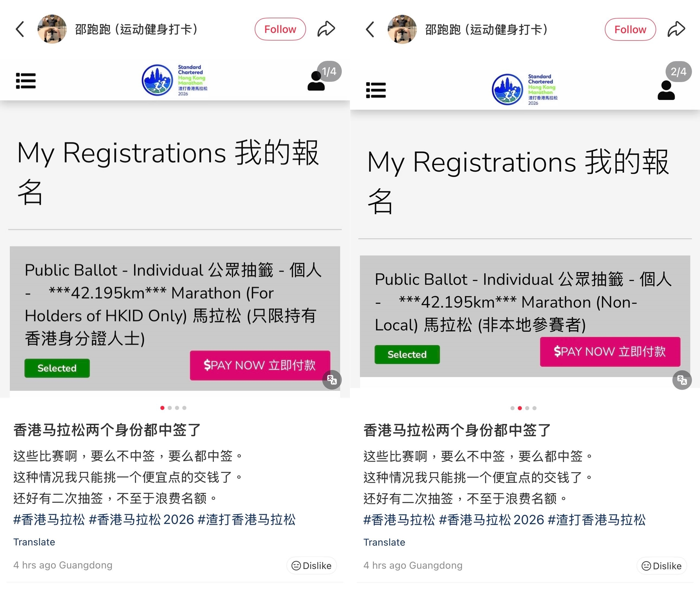Open author avatar on the left post
The image size is (700, 592).
point(52,29)
